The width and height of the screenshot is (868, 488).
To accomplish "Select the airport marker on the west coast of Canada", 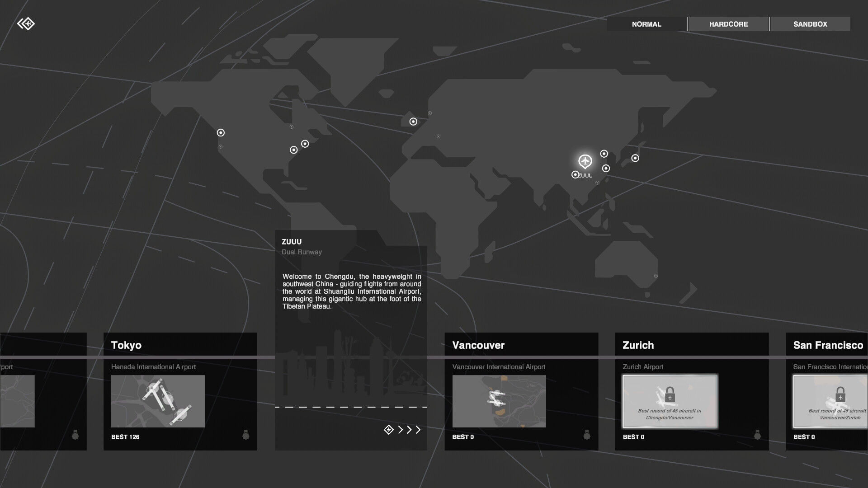I will coord(221,132).
